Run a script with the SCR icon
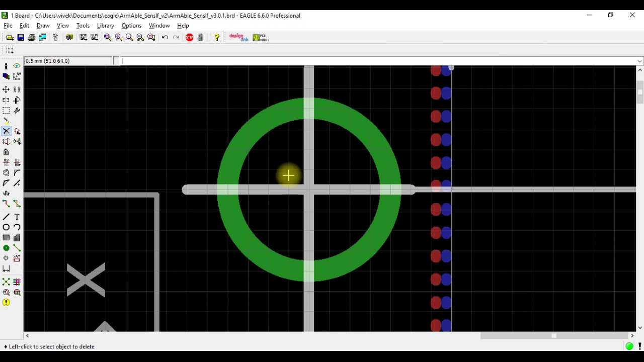The image size is (644, 362). tap(83, 38)
